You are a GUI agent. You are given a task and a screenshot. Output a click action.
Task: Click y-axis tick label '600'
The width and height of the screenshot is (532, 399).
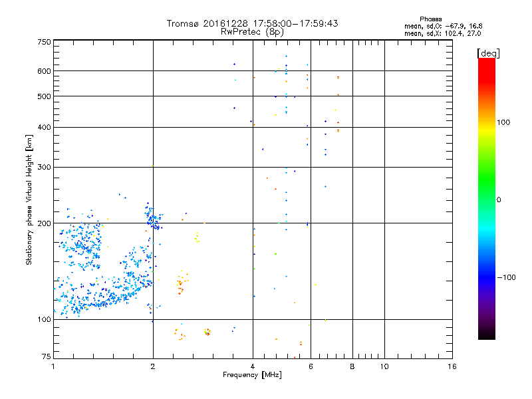[x=44, y=71]
